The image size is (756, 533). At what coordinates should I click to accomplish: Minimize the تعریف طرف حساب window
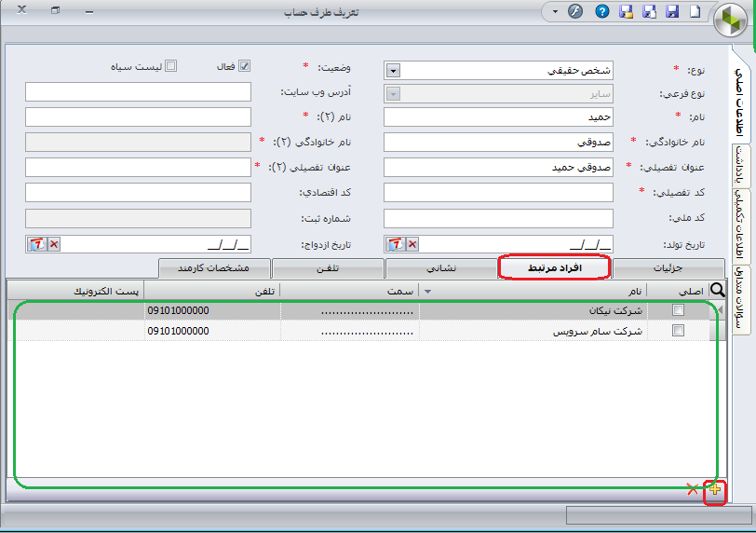click(89, 11)
